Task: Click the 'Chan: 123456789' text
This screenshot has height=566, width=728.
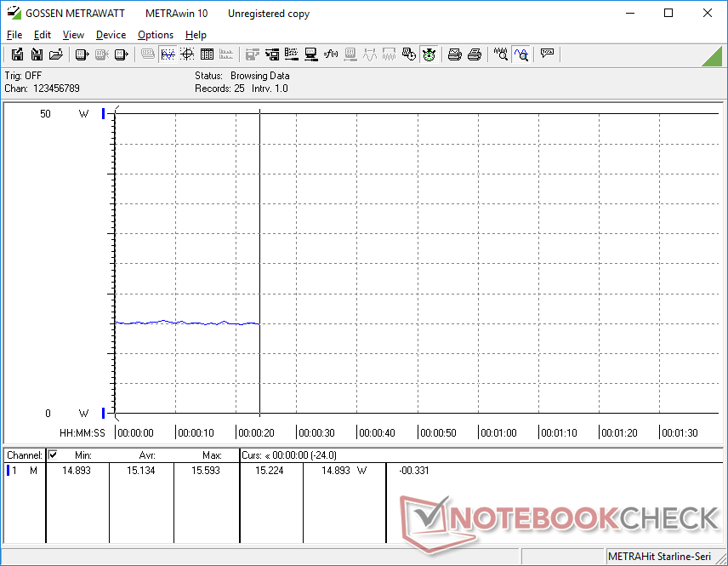Action: click(x=42, y=89)
